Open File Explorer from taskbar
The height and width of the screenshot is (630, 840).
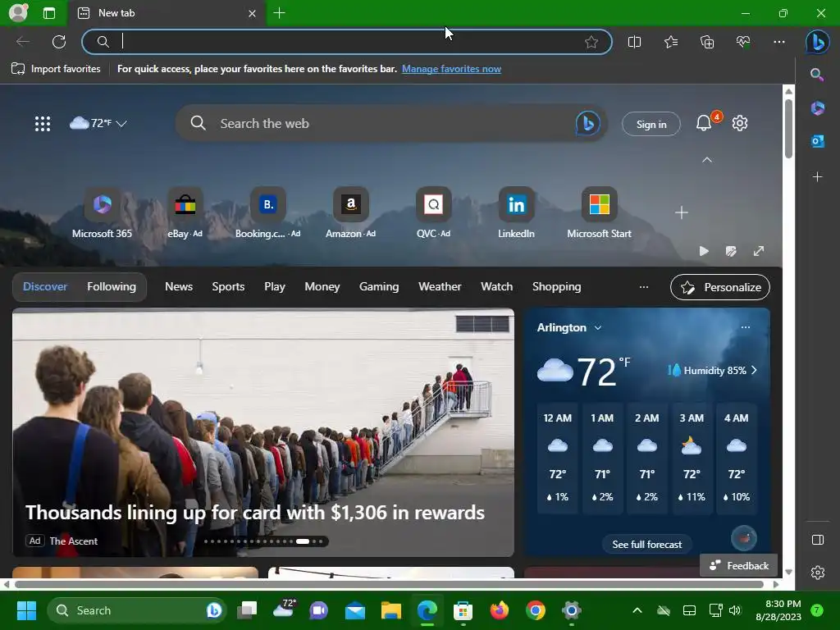pos(391,610)
